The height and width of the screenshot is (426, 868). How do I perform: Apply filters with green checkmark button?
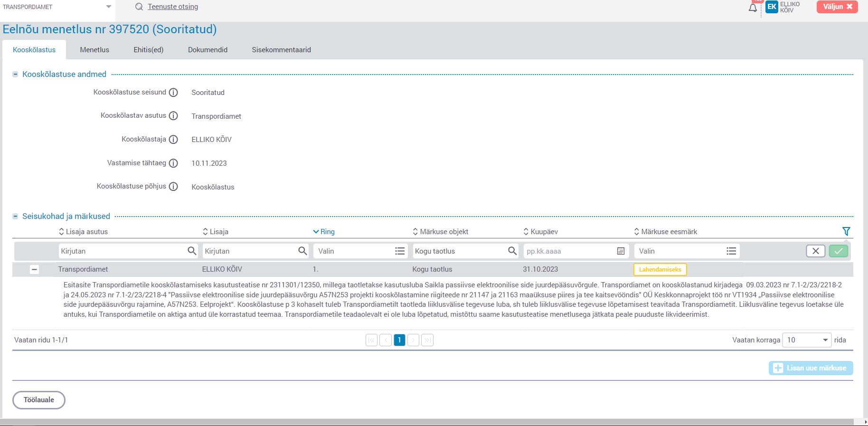tap(839, 251)
